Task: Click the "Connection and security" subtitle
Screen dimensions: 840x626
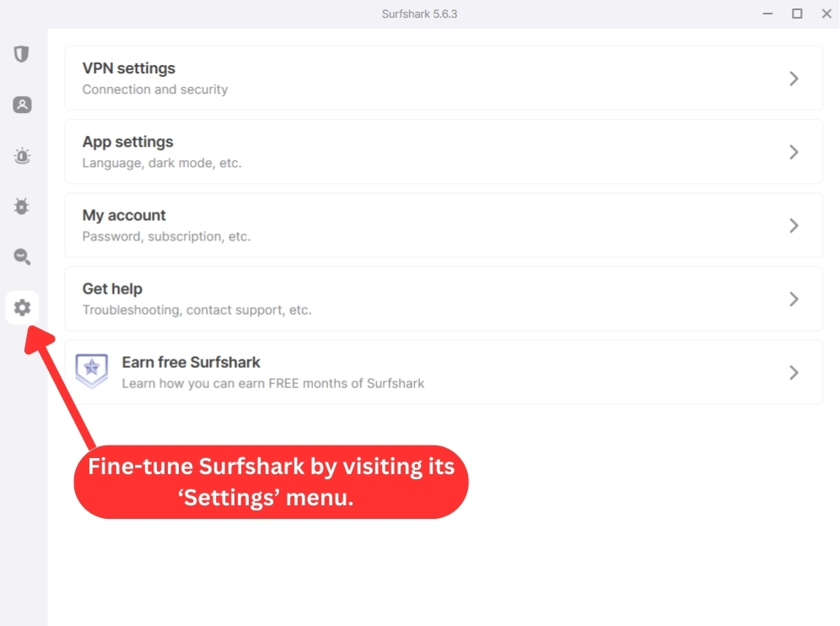Action: [x=155, y=89]
